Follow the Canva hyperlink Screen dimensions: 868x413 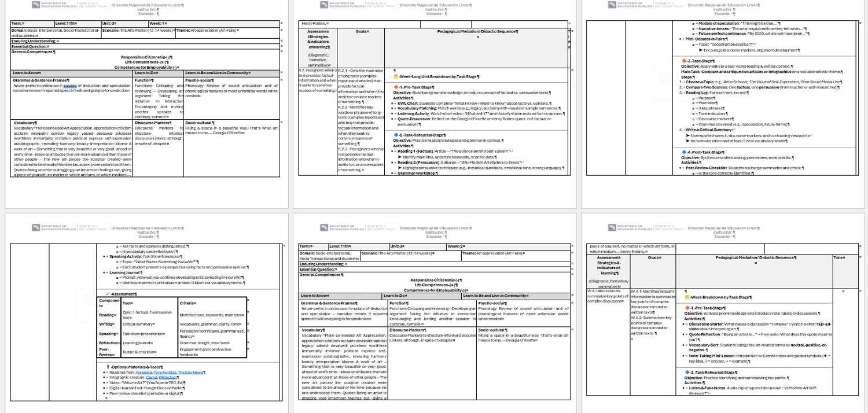(152, 377)
